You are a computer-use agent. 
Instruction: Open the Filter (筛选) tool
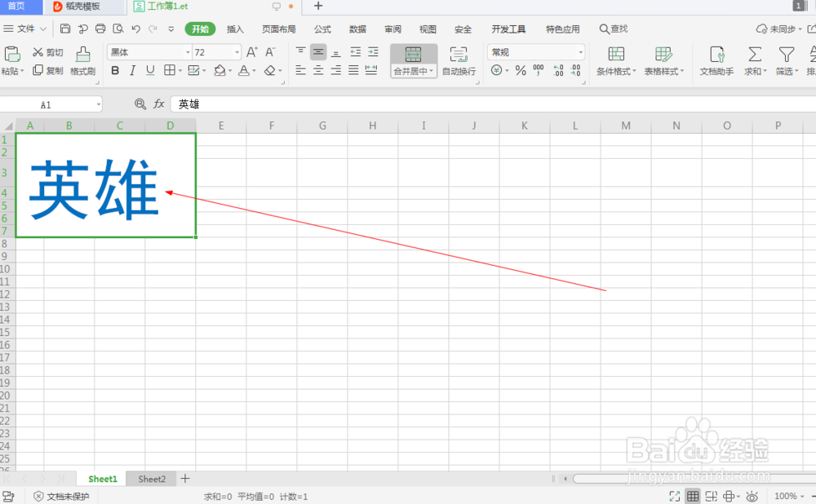pos(786,61)
